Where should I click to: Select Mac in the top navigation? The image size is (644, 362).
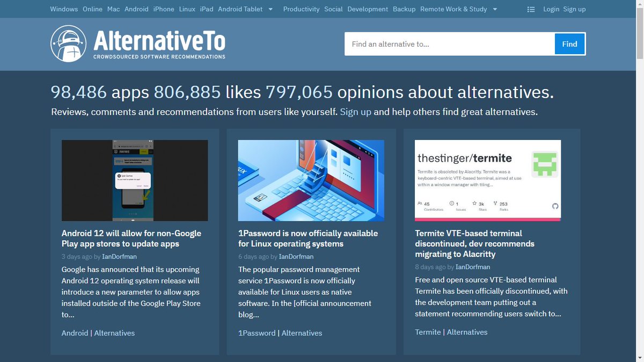tap(114, 9)
